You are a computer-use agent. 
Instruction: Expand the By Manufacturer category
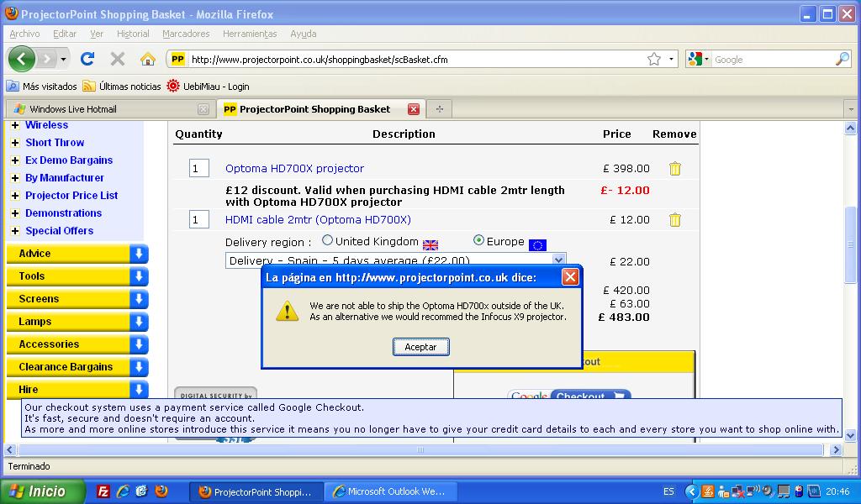[15, 178]
